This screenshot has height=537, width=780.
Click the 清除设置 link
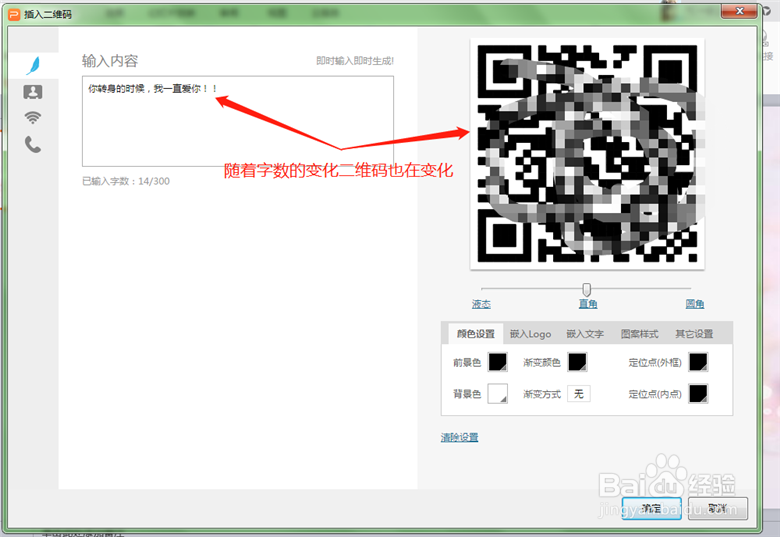[459, 437]
